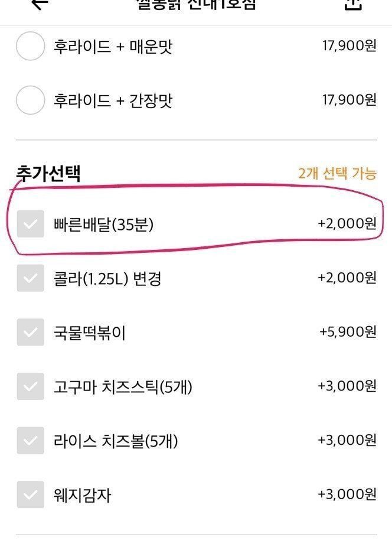Check the 고구마 치즈스틱(5개) checkbox

click(x=31, y=386)
